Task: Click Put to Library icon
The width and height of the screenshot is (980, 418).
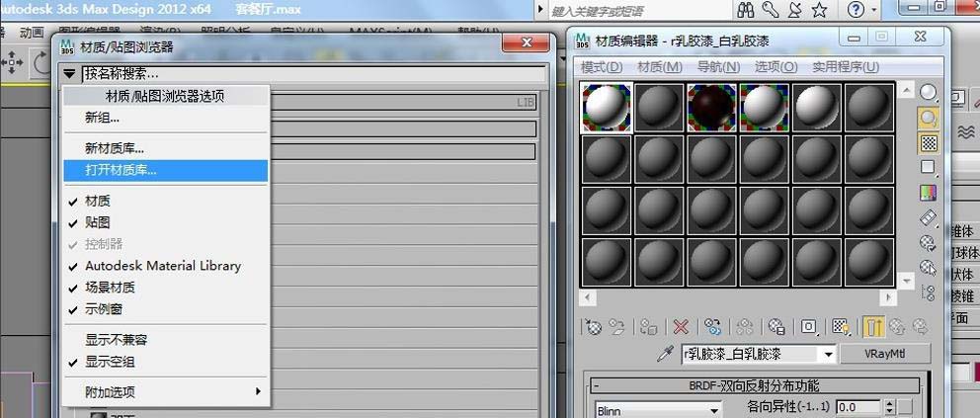Action: point(776,326)
